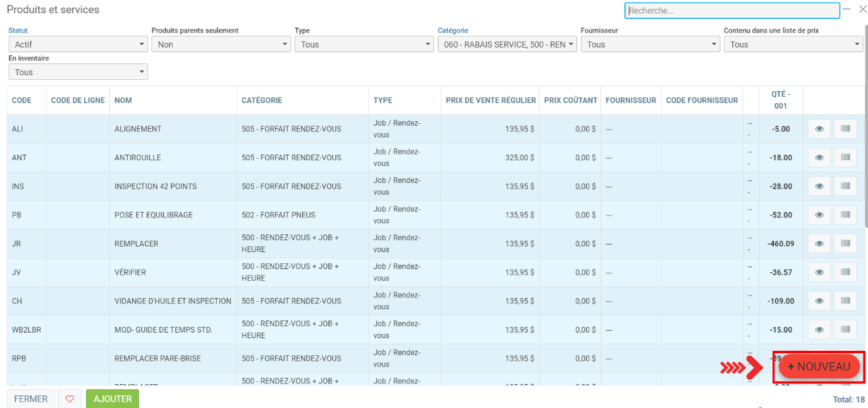Image resolution: width=868 pixels, height=408 pixels.
Task: Sort by the NOM column header
Action: point(123,101)
